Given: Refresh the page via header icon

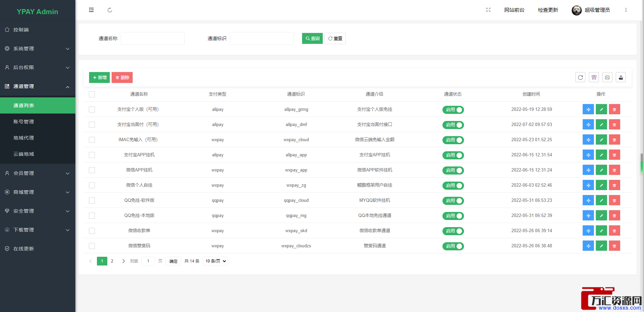Looking at the screenshot, I should (x=110, y=10).
